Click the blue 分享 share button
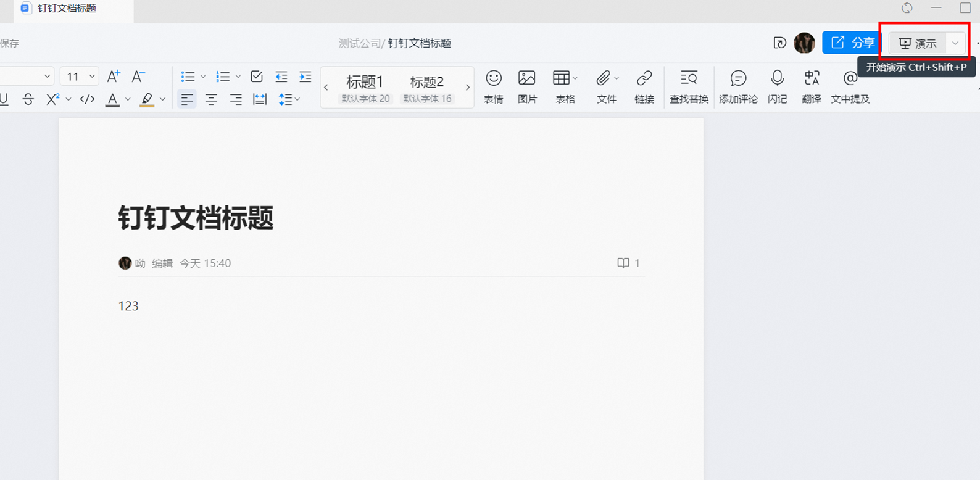The image size is (980, 480). tap(851, 43)
